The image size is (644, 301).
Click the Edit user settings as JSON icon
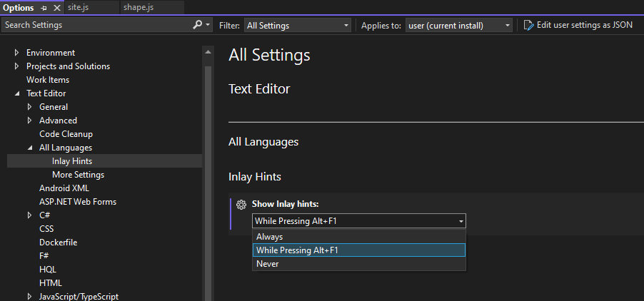pos(528,25)
